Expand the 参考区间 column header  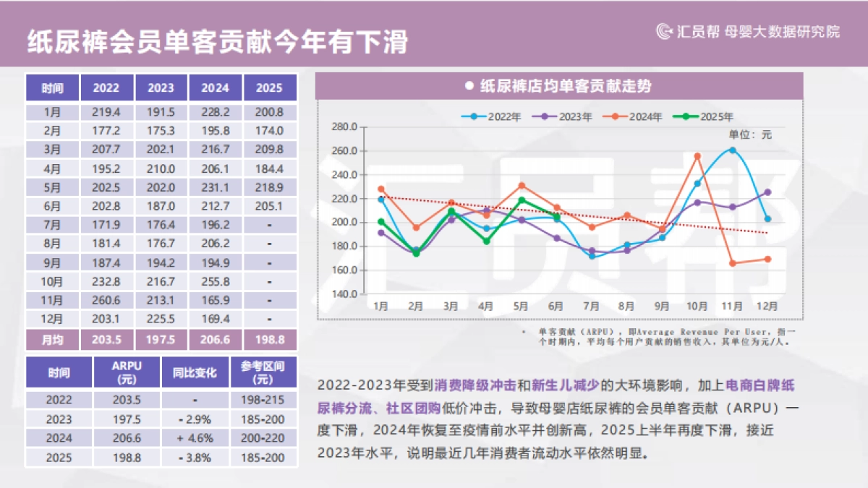[262, 371]
